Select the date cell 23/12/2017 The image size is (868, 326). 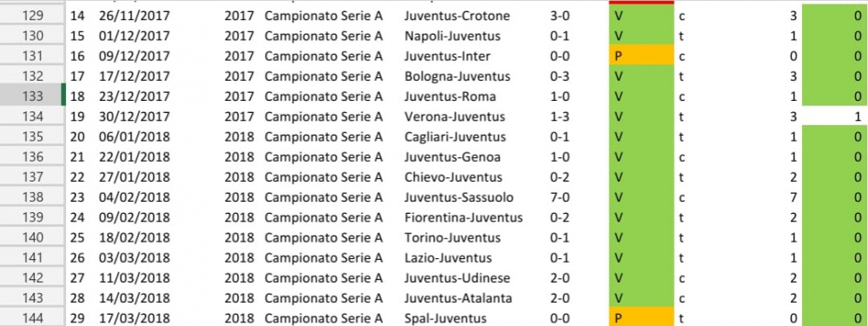click(x=135, y=96)
